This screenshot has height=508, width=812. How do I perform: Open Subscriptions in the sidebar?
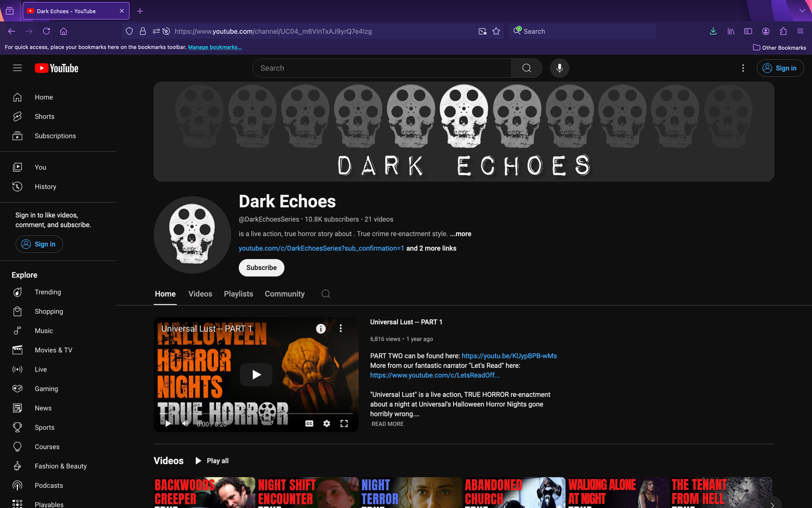pyautogui.click(x=58, y=136)
